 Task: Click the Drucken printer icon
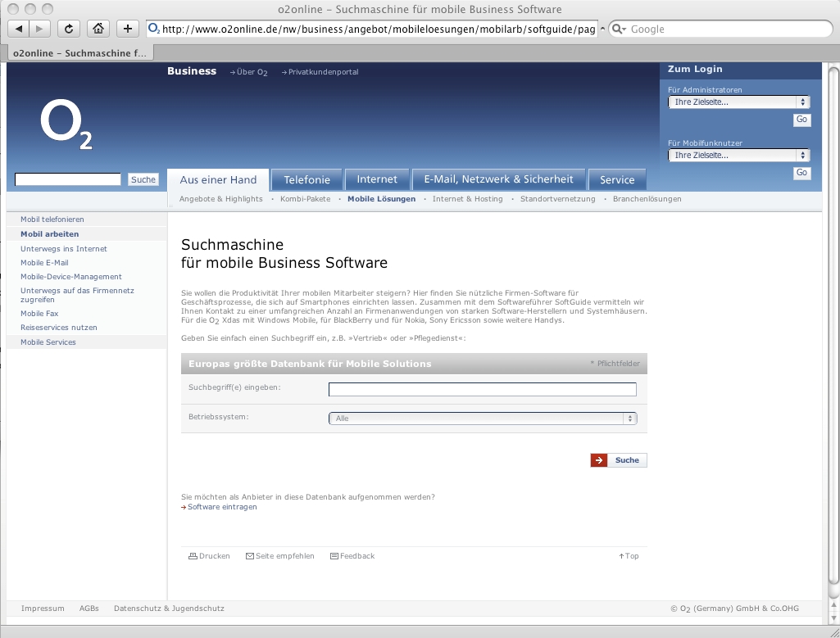coord(193,556)
